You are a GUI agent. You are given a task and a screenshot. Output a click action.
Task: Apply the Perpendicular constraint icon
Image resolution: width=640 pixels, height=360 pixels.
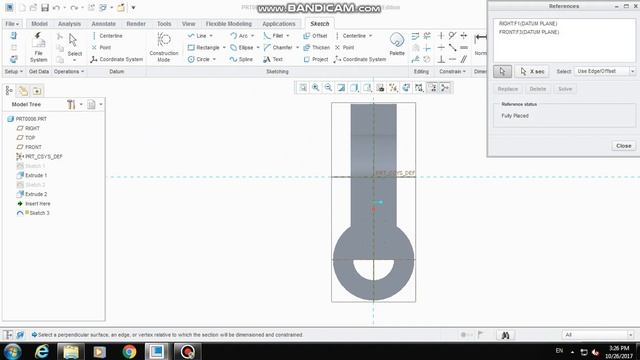[x=441, y=59]
